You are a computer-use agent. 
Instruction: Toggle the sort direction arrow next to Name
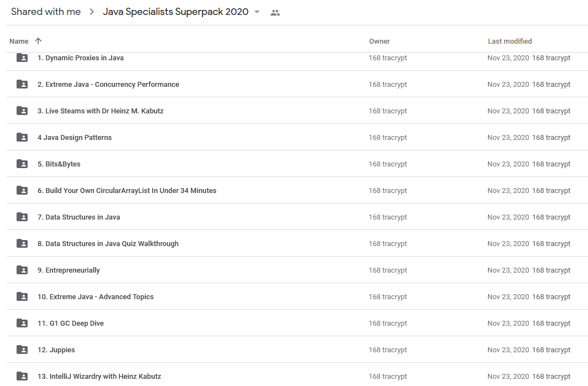[x=38, y=41]
